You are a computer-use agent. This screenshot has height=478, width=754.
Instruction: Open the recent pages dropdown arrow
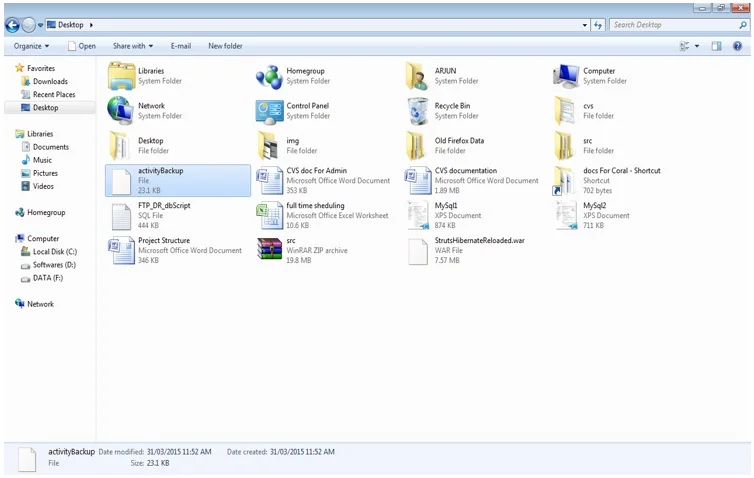pos(40,25)
